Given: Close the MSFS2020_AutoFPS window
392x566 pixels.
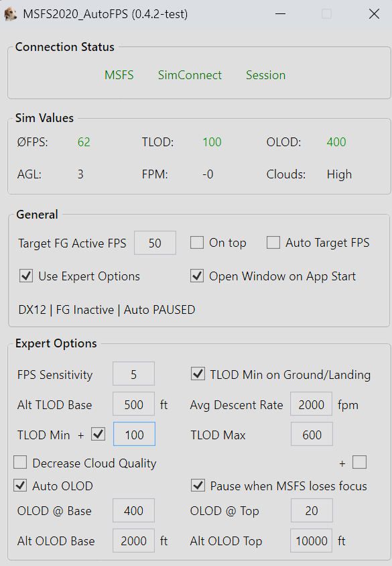Looking at the screenshot, I should (374, 14).
